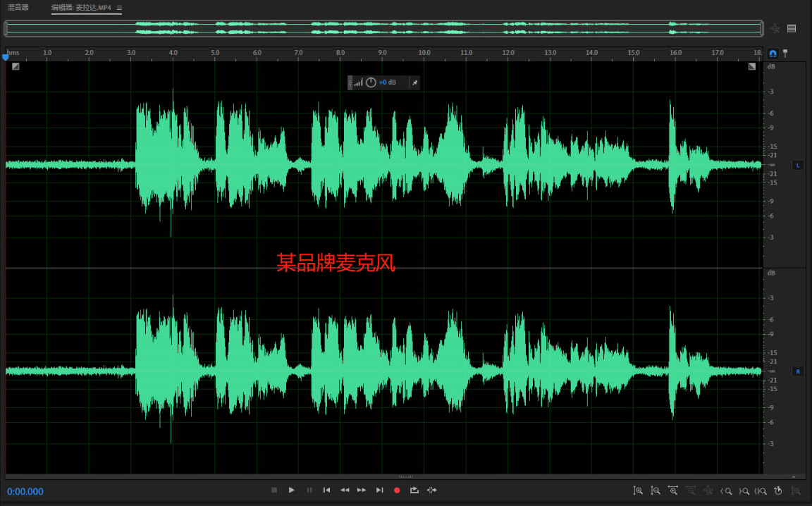Viewport: 812px width, 506px height.
Task: Click the Skip Selection icon
Action: pos(432,490)
